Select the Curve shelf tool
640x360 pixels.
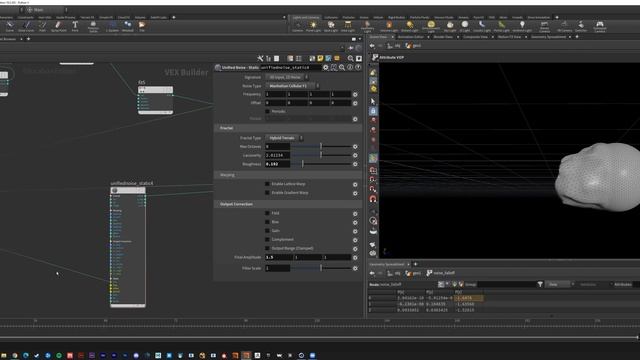point(9,27)
